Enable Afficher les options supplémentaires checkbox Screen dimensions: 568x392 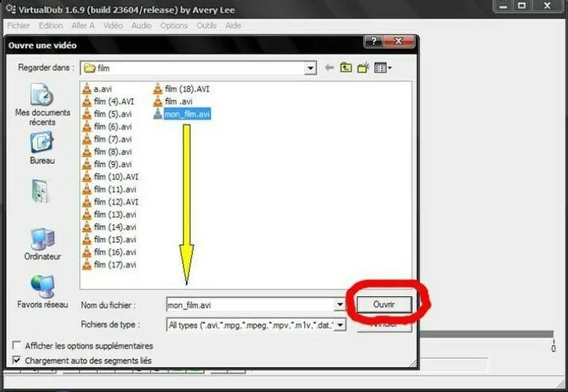tap(17, 346)
